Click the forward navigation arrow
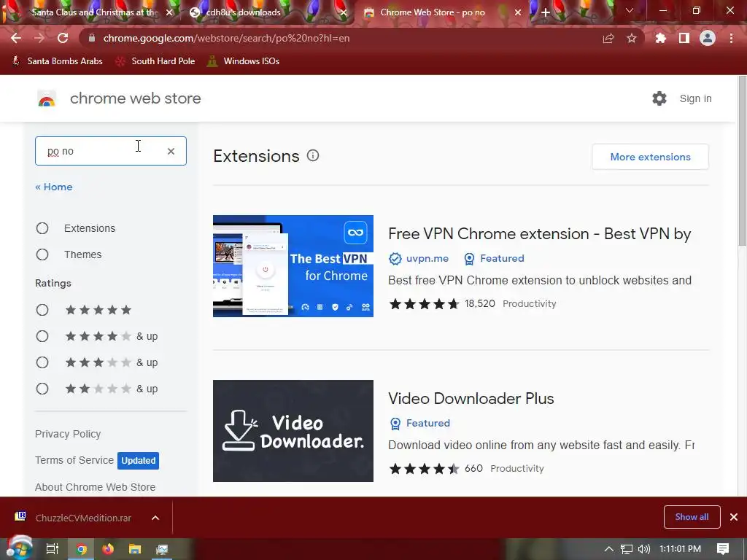The height and width of the screenshot is (560, 747). coord(39,38)
